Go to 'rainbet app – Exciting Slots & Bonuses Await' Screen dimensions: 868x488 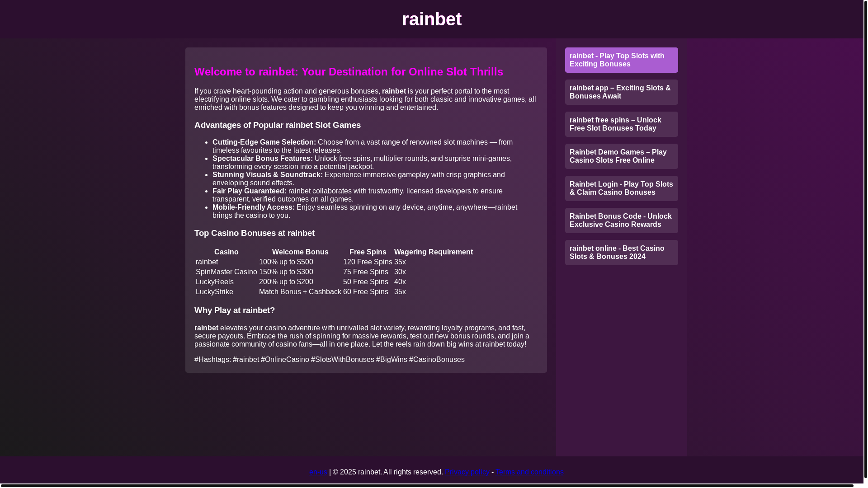622,92
